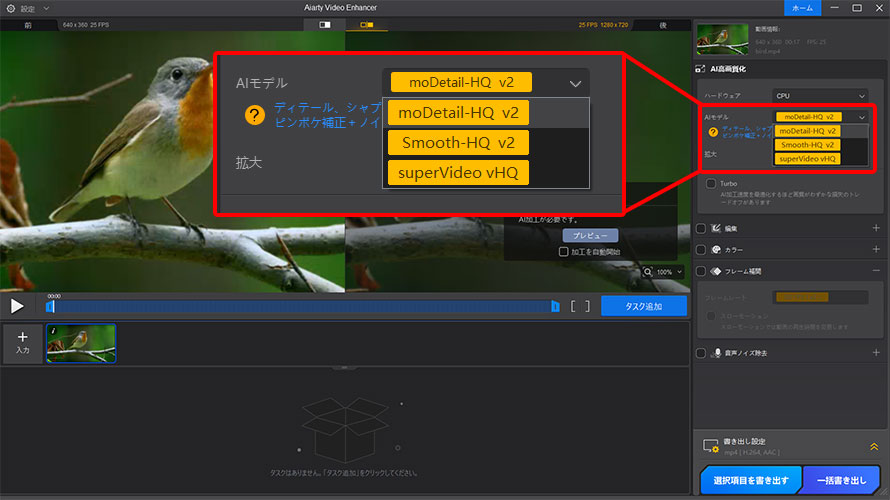Click the middle of the timeline track
The image size is (890, 500).
point(303,306)
